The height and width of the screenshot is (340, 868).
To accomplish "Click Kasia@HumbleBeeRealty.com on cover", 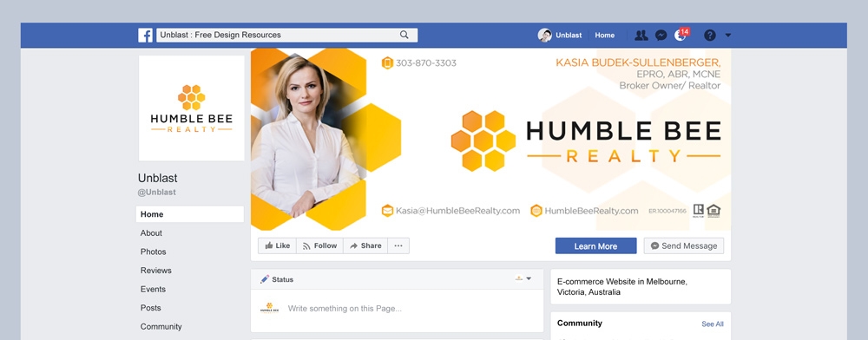I will (x=457, y=211).
